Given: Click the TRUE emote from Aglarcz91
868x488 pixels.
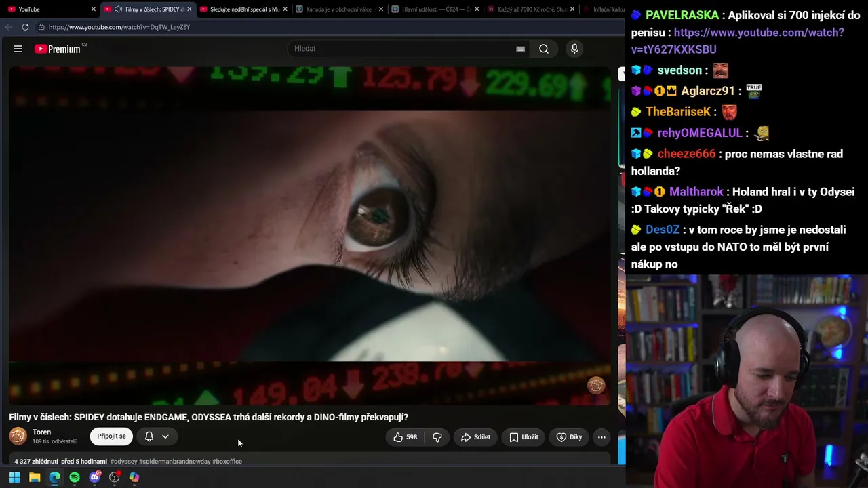Looking at the screenshot, I should pyautogui.click(x=753, y=91).
